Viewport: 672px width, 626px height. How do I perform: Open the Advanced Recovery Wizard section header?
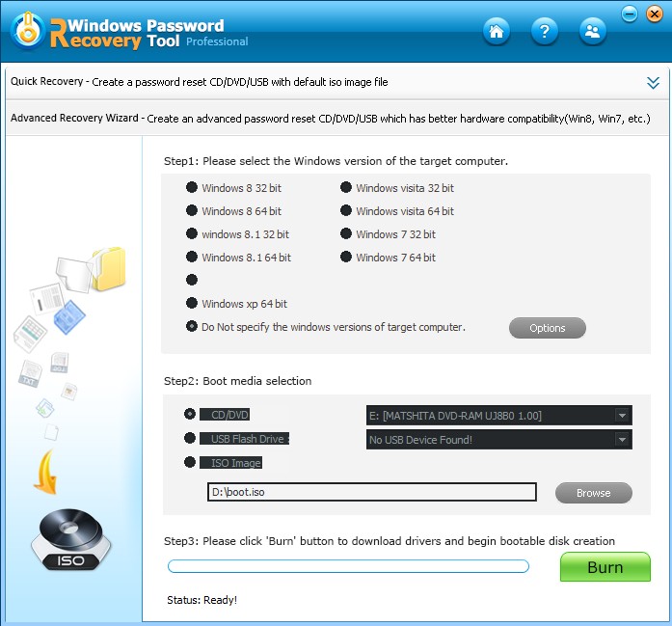click(x=336, y=119)
